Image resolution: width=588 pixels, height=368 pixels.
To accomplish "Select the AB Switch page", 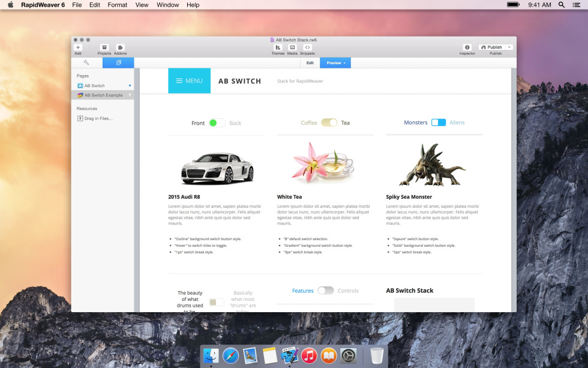I will [x=103, y=85].
